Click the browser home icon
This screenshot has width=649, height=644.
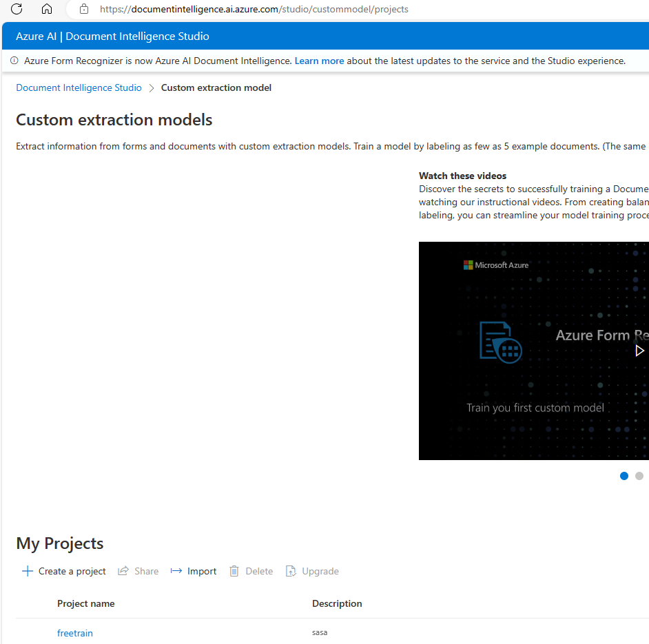pos(47,9)
